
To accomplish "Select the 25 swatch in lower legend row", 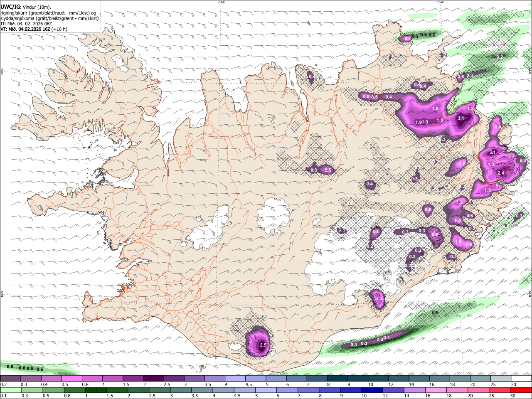I will [499, 390].
